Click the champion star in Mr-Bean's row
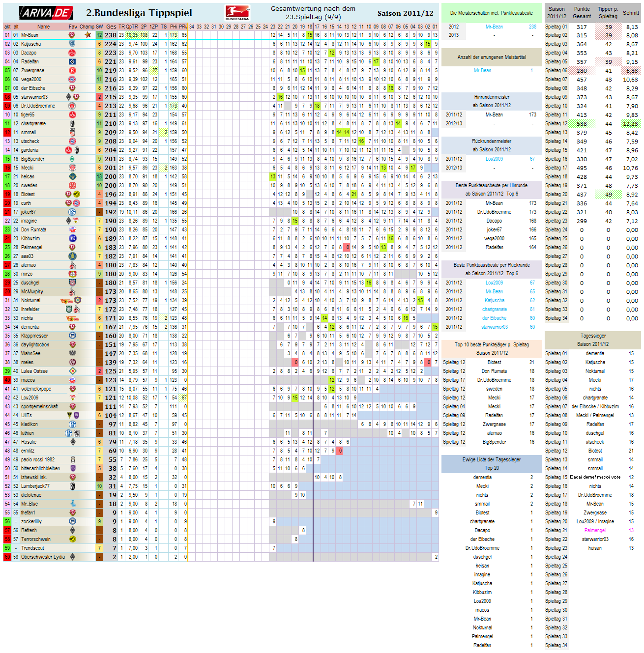 [88, 35]
